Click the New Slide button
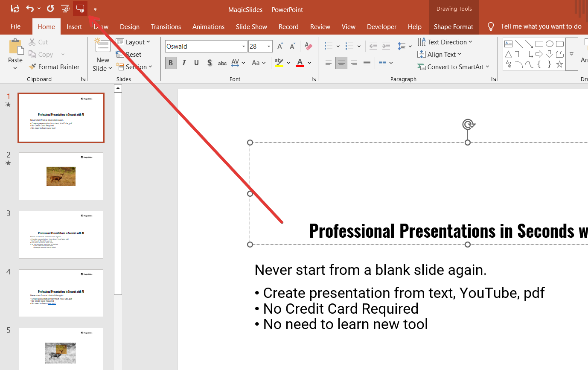The image size is (588, 370). click(102, 46)
